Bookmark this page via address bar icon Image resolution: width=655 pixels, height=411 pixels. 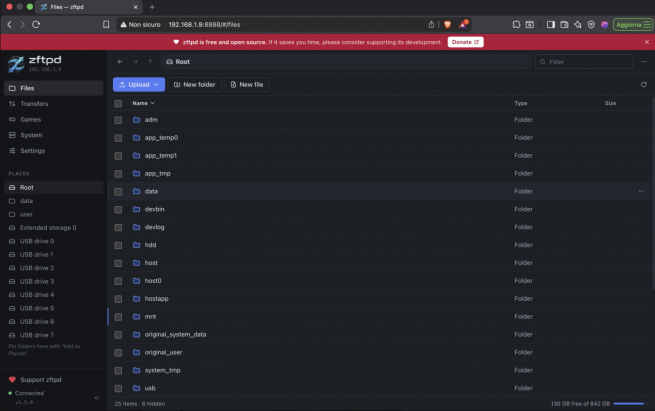click(106, 25)
